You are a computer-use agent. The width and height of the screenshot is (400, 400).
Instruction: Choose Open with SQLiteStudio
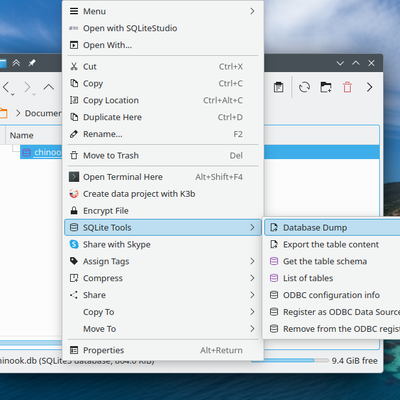click(x=162, y=28)
